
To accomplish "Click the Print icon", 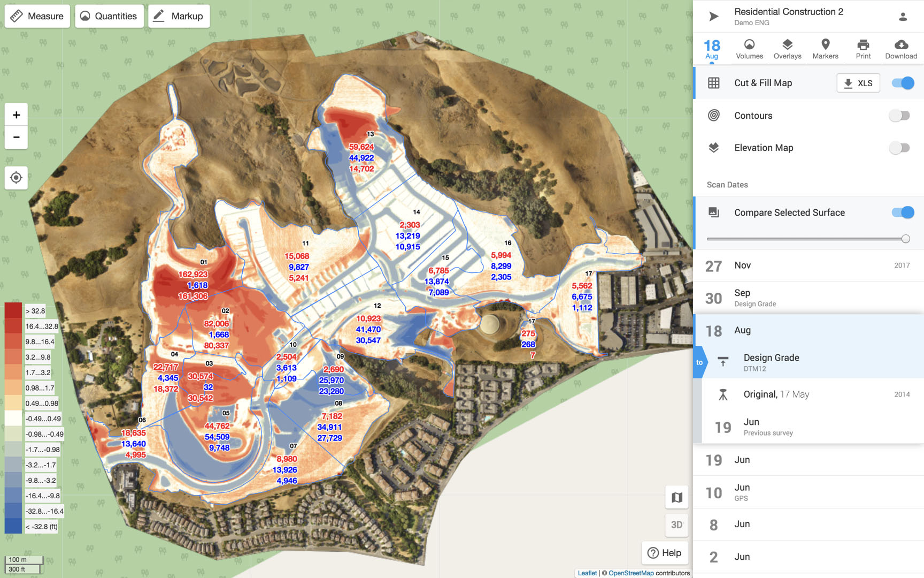I will (863, 45).
